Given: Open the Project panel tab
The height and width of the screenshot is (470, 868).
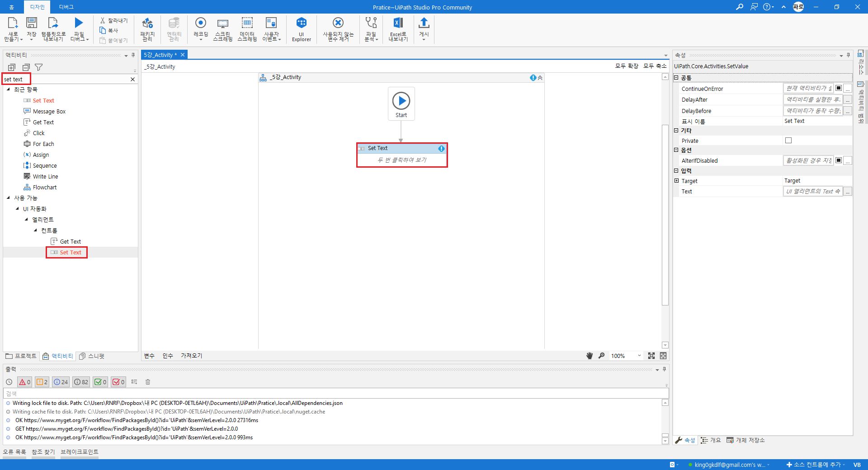Looking at the screenshot, I should coord(21,356).
